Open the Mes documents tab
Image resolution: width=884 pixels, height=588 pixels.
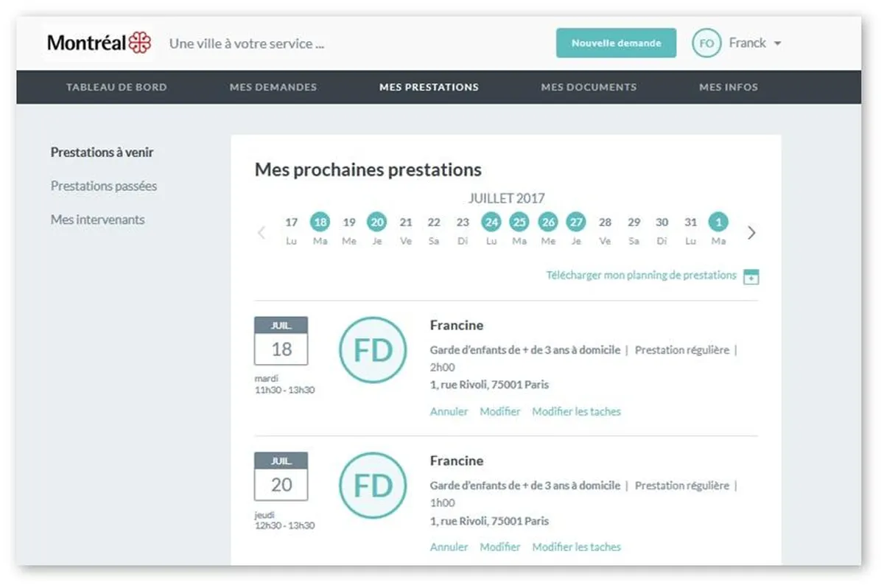[x=589, y=87]
